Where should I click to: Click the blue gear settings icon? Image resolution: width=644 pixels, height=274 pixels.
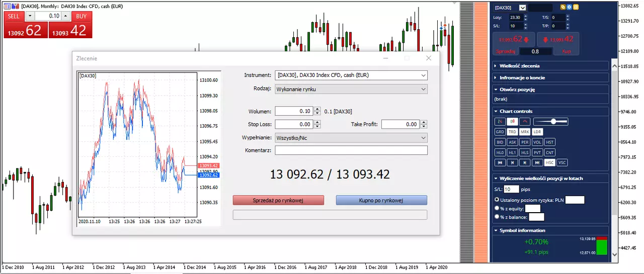[569, 7]
